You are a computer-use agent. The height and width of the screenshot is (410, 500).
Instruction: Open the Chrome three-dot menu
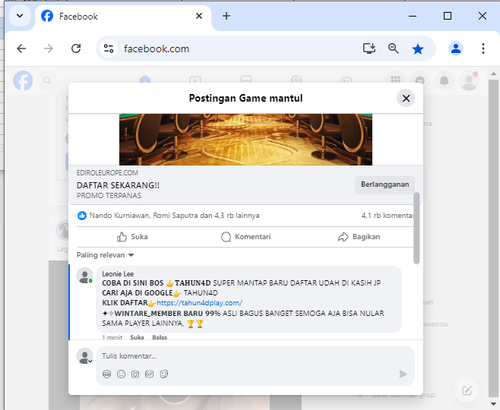coord(483,49)
